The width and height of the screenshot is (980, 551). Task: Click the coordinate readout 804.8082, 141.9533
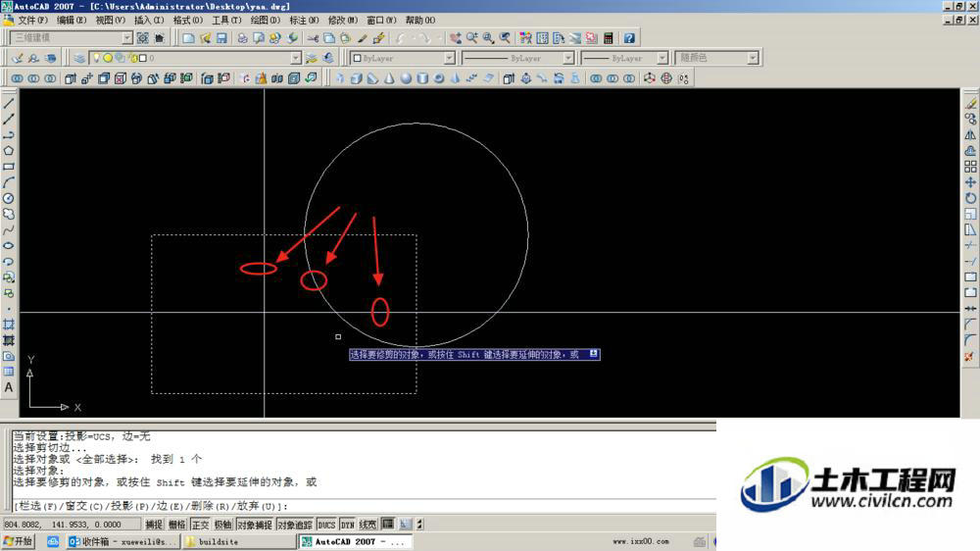coord(72,525)
